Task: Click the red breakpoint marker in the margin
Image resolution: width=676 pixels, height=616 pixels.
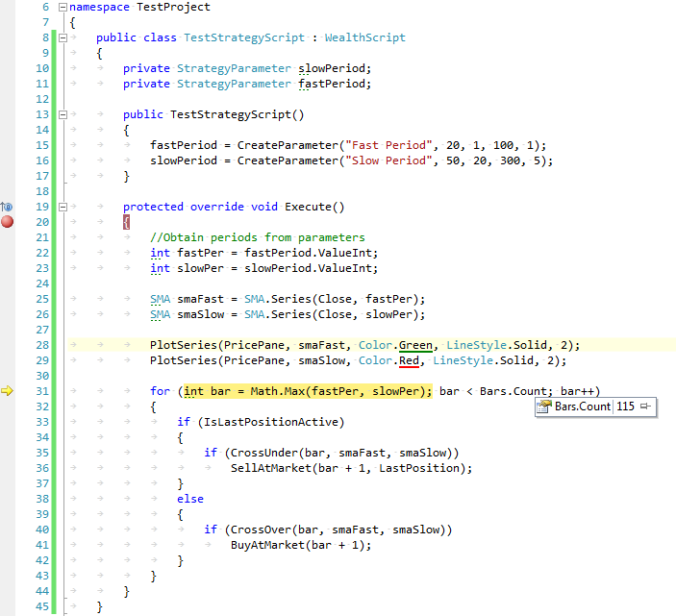Action: 8,222
